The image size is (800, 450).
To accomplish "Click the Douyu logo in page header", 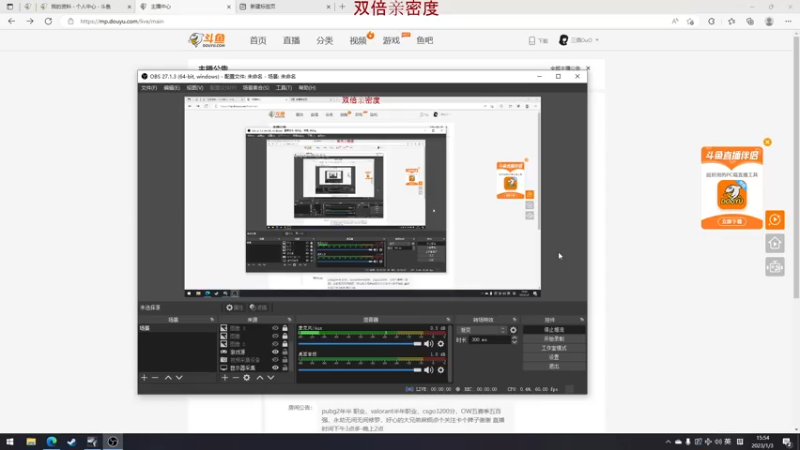I will coord(207,40).
